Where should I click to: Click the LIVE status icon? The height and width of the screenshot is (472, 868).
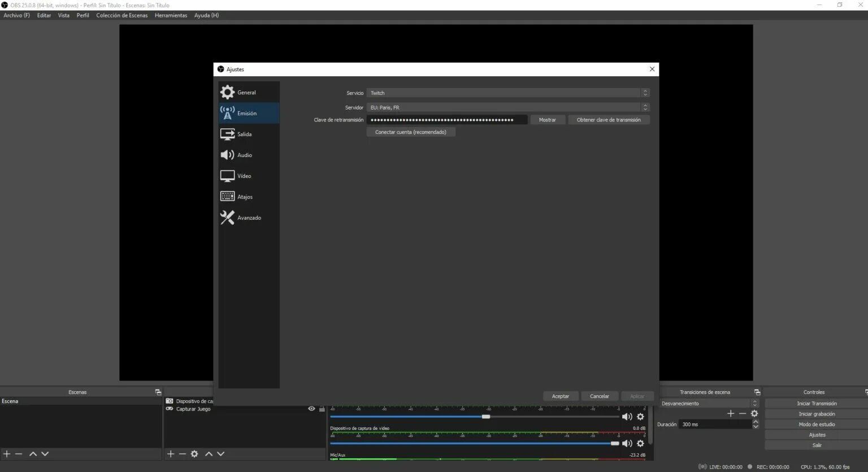click(x=702, y=467)
